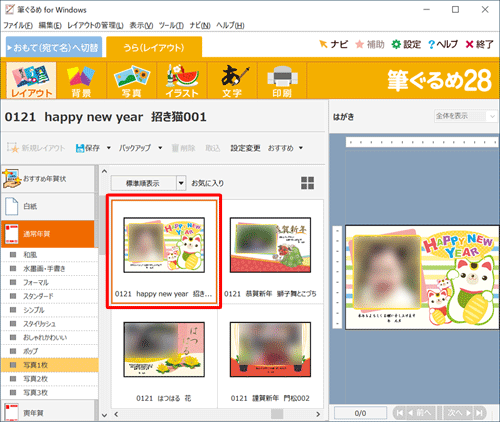
Task: Open the レイアウトの管理(L) menu
Action: click(x=95, y=25)
